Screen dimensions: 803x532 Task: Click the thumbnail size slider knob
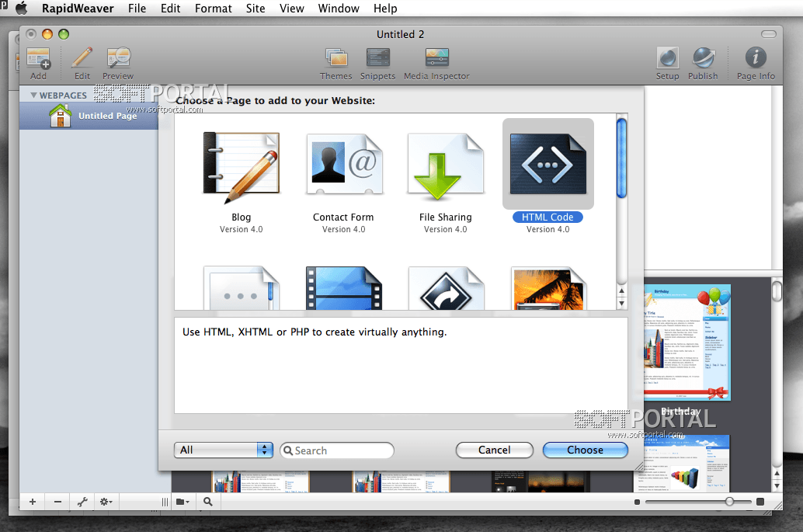[729, 502]
